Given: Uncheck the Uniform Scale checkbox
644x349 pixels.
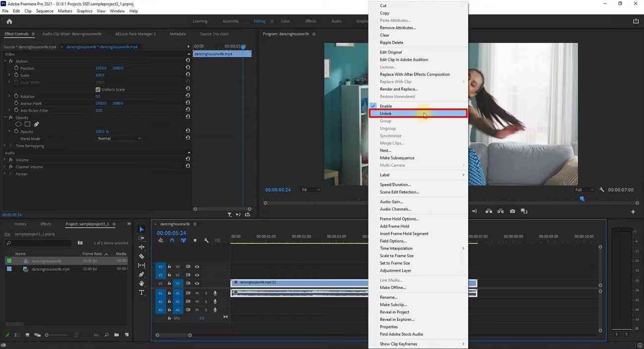Looking at the screenshot, I should pos(98,90).
